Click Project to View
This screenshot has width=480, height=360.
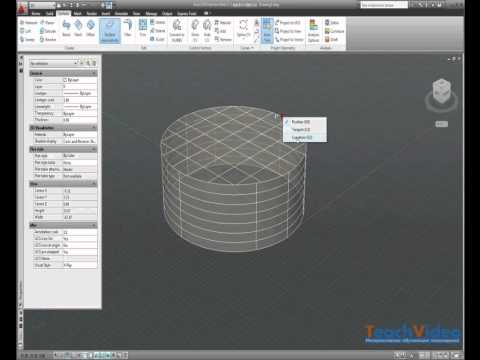[x=288, y=31]
